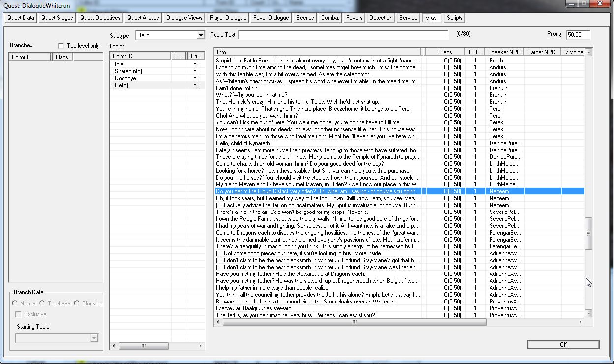Sort topics by Editor ID column header
Image resolution: width=614 pixels, height=364 pixels.
140,56
